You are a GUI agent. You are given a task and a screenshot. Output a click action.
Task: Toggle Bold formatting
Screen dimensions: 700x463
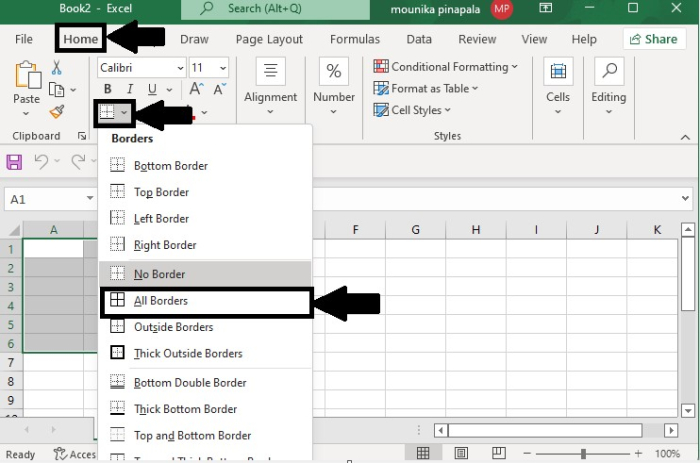pyautogui.click(x=108, y=89)
